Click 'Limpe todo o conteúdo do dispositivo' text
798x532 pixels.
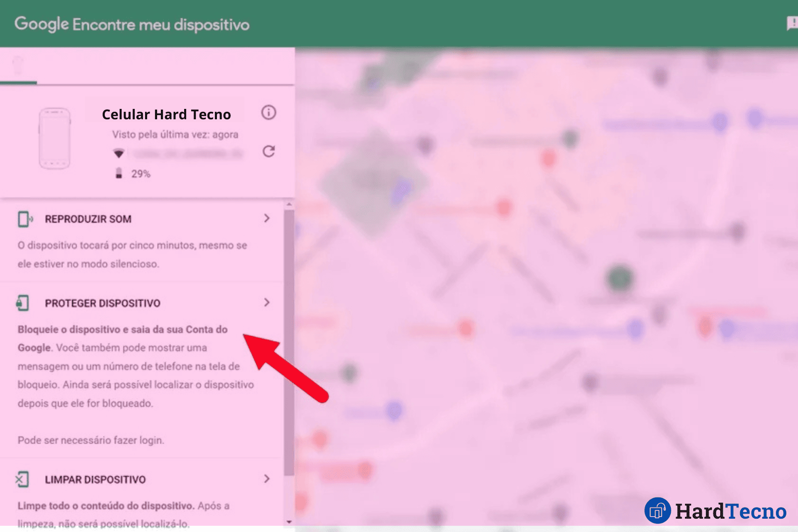click(106, 506)
